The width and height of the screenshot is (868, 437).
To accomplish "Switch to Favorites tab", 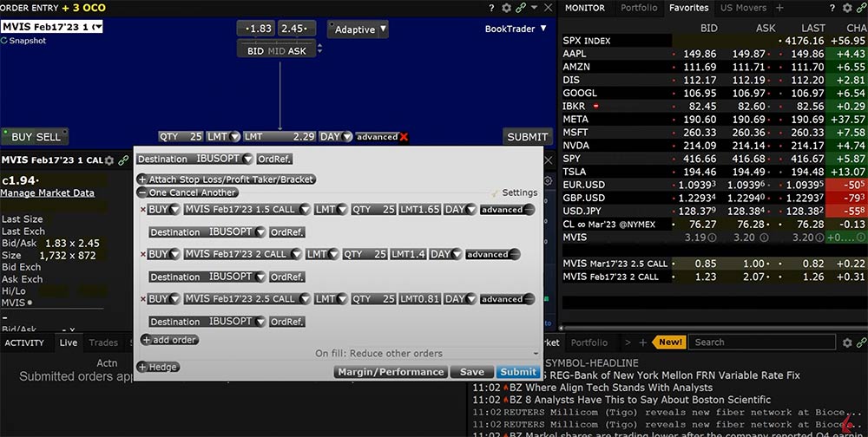I will click(x=688, y=8).
